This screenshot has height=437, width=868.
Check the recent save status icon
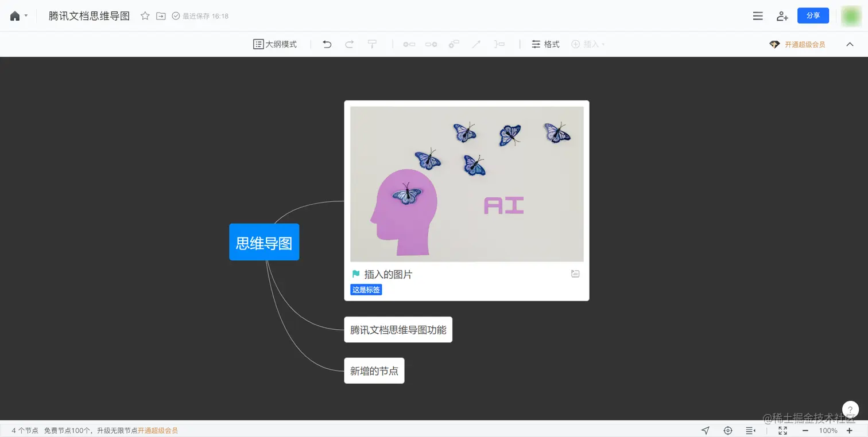pyautogui.click(x=176, y=16)
